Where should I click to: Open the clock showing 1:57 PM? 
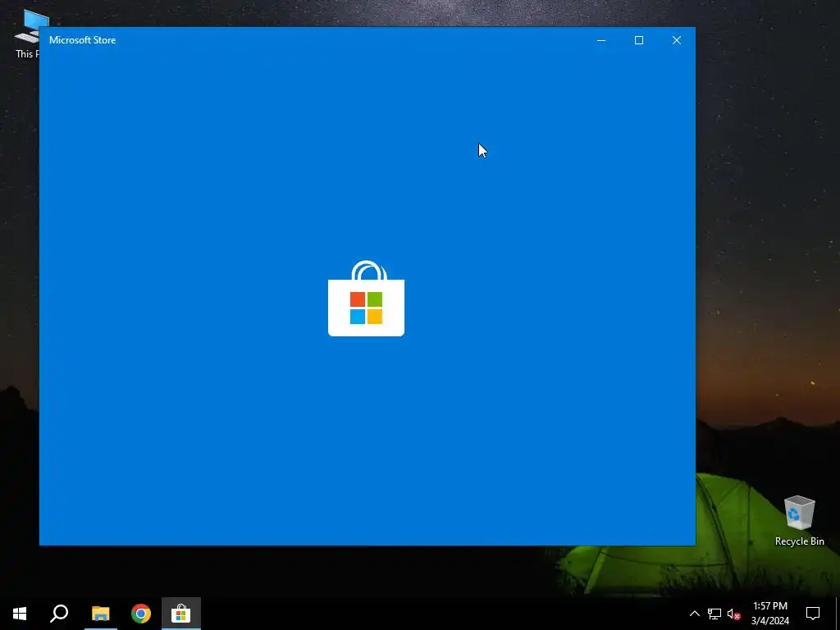(x=769, y=614)
